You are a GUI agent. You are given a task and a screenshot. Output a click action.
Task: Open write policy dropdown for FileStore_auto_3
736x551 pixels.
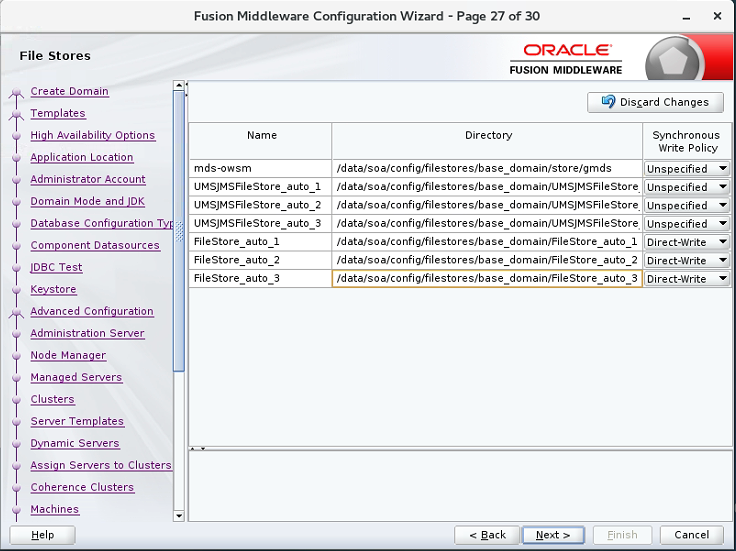(x=687, y=278)
